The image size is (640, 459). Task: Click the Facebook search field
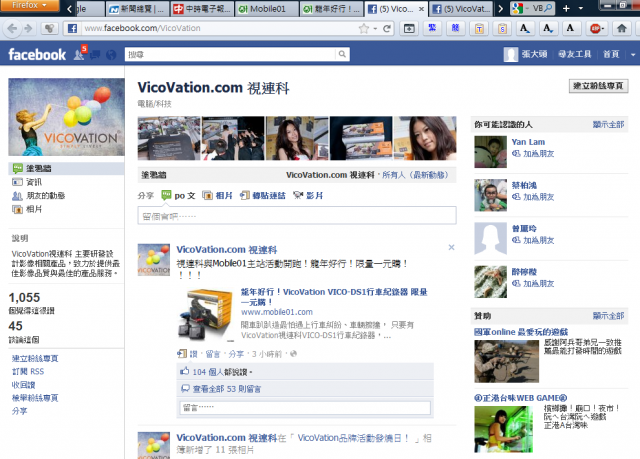click(231, 54)
